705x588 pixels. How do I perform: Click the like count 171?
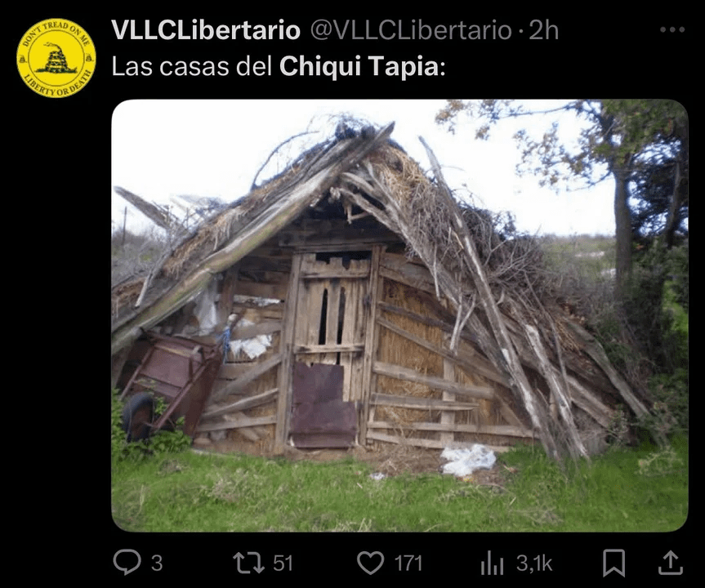point(408,563)
